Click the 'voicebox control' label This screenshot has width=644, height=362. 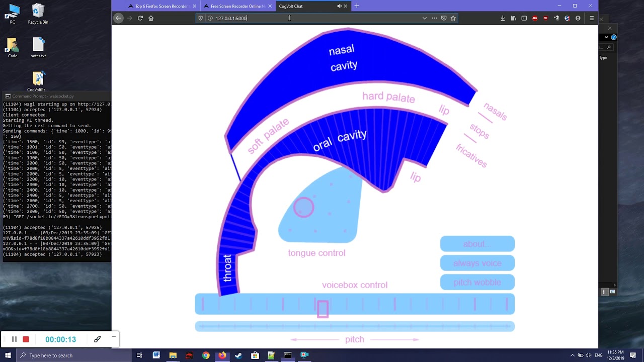pos(355,285)
